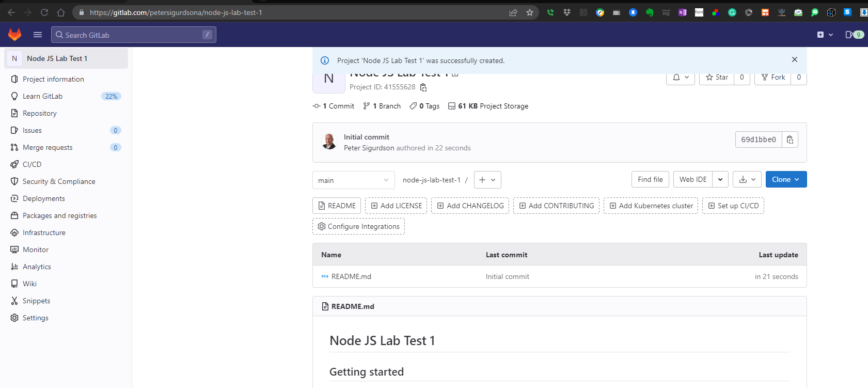
Task: Open the Repository sidebar section
Action: pyautogui.click(x=66, y=113)
